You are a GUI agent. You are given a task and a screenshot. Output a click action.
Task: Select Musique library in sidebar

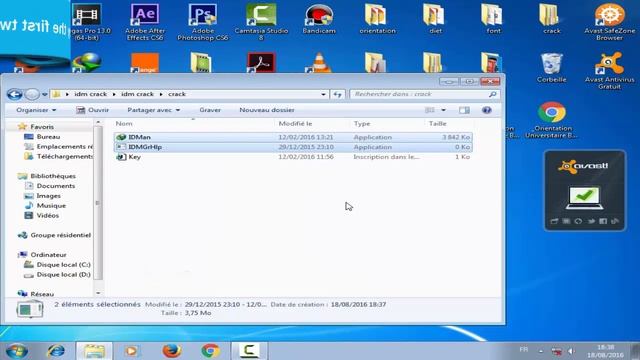click(51, 205)
